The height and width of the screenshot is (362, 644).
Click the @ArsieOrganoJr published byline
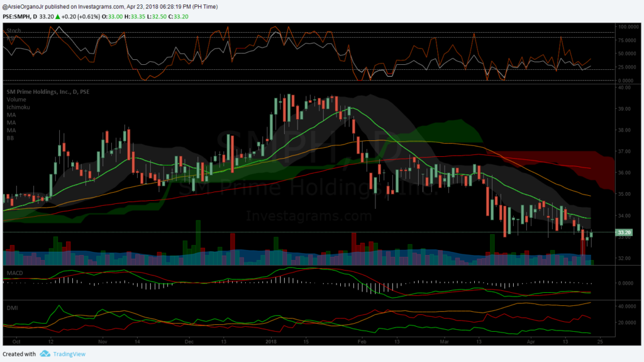[110, 6]
